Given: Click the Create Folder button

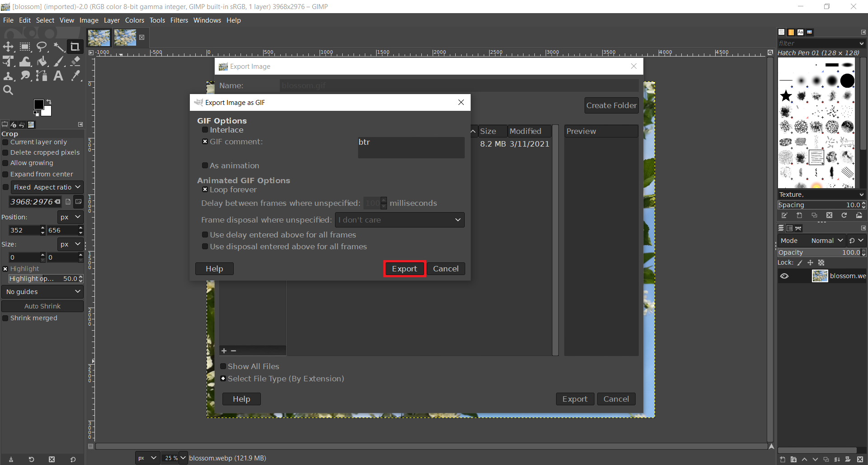Looking at the screenshot, I should [x=611, y=105].
